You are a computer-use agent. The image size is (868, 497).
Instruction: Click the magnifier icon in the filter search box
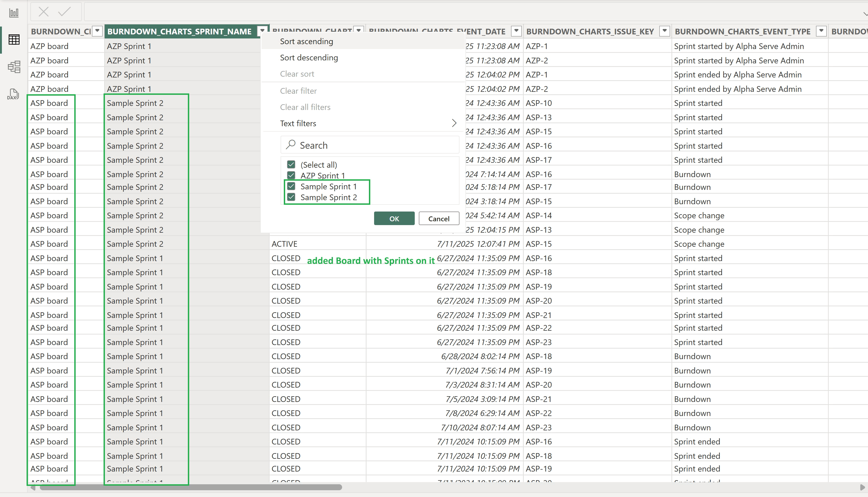pos(291,145)
